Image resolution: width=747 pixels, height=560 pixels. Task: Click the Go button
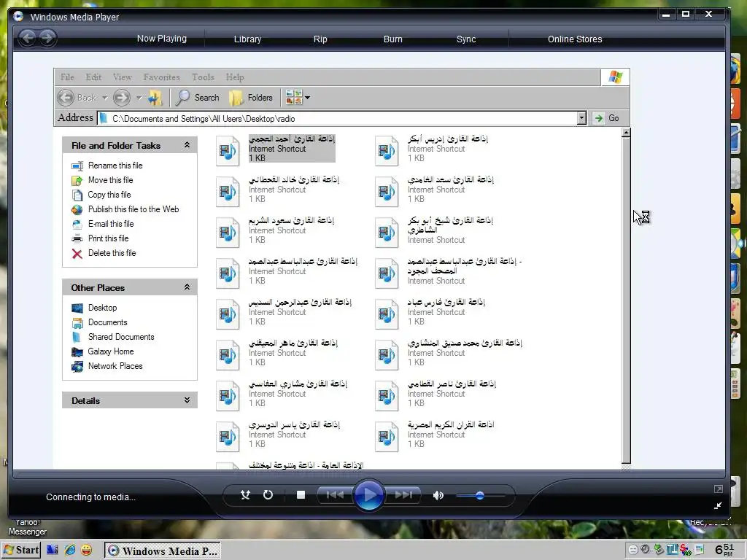point(607,118)
